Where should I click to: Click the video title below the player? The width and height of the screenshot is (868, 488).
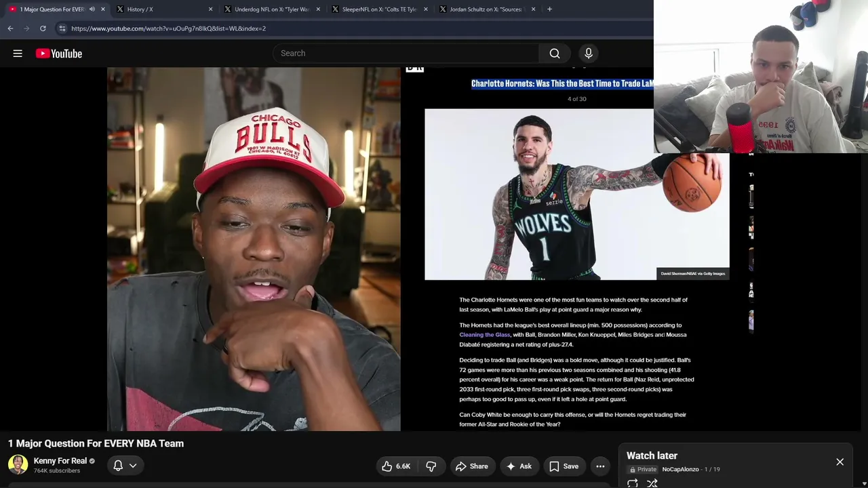pyautogui.click(x=96, y=443)
